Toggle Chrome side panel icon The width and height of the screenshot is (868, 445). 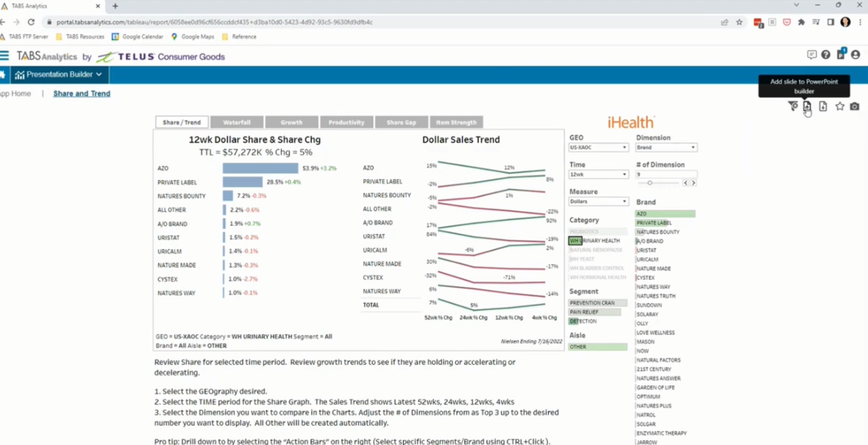[x=831, y=22]
